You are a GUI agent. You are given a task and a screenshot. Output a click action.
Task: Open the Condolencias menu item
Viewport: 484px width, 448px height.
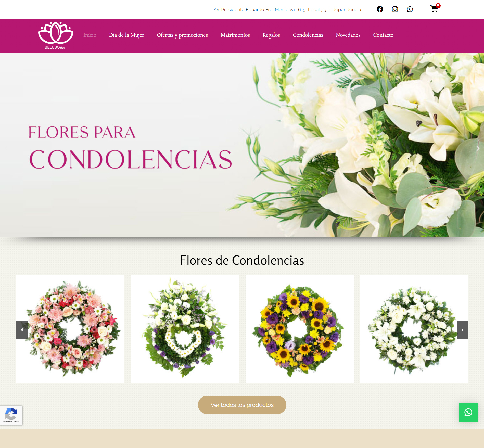tap(308, 35)
